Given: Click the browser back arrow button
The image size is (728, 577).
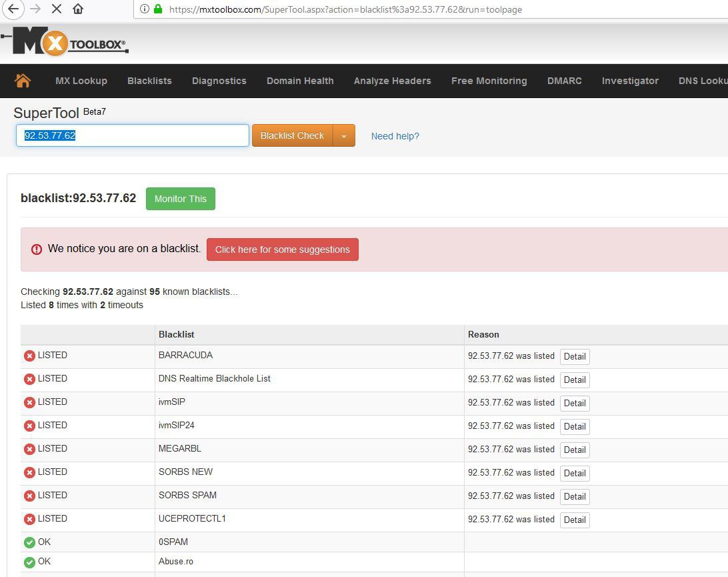Looking at the screenshot, I should coord(13,9).
